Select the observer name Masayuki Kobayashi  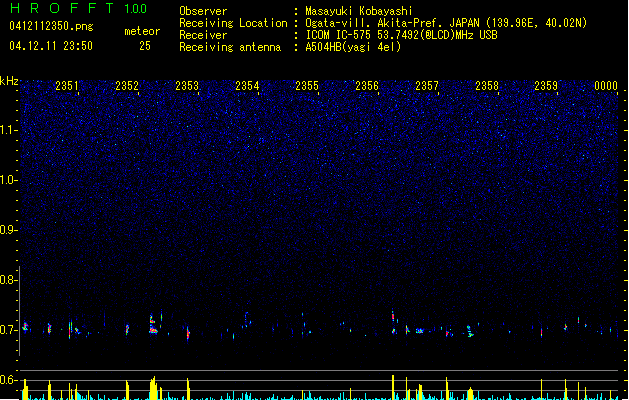pos(359,11)
